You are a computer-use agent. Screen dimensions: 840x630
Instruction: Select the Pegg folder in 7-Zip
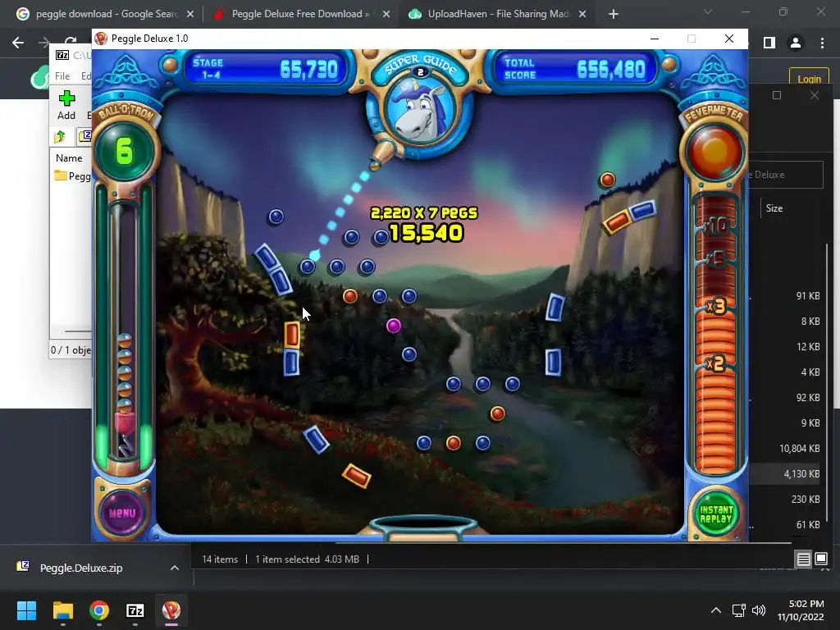72,176
